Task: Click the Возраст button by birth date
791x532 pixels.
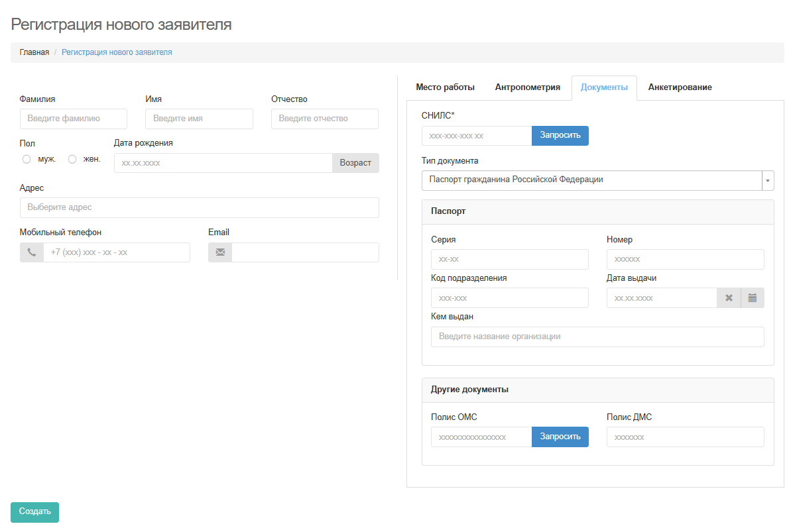Action: point(355,163)
